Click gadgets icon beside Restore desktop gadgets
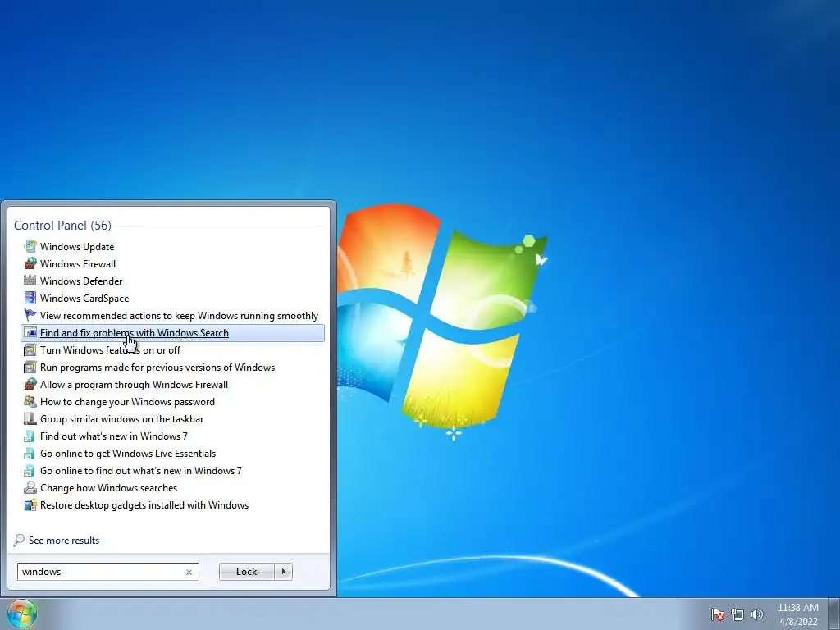The width and height of the screenshot is (840, 630). pyautogui.click(x=30, y=504)
